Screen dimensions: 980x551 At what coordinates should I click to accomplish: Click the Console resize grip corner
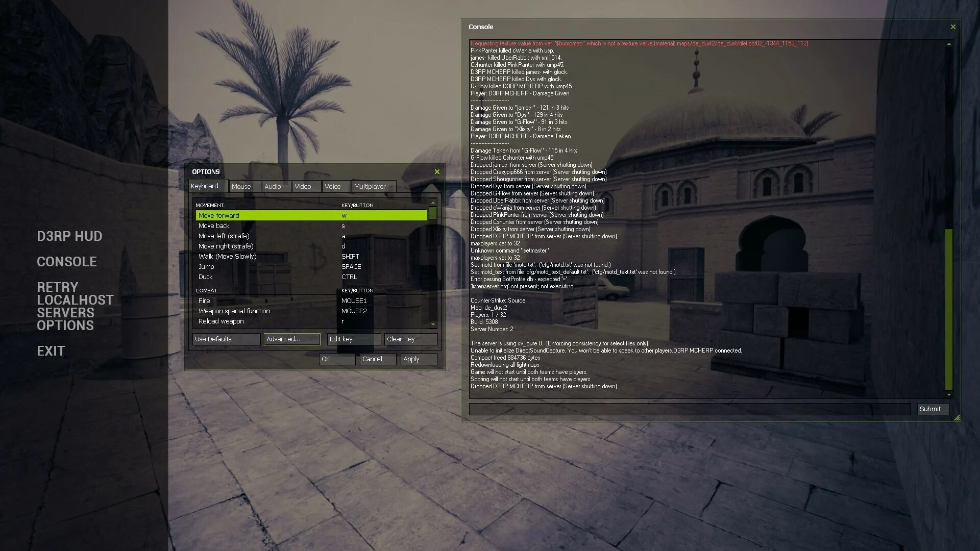(957, 418)
